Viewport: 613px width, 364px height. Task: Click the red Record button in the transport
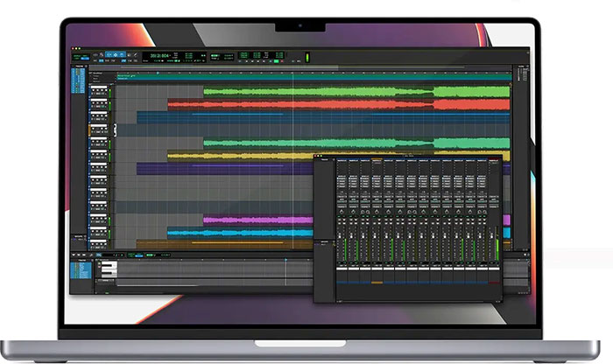pyautogui.click(x=282, y=61)
